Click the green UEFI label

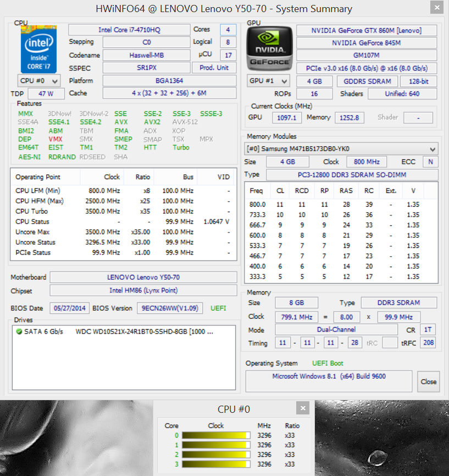click(x=218, y=308)
